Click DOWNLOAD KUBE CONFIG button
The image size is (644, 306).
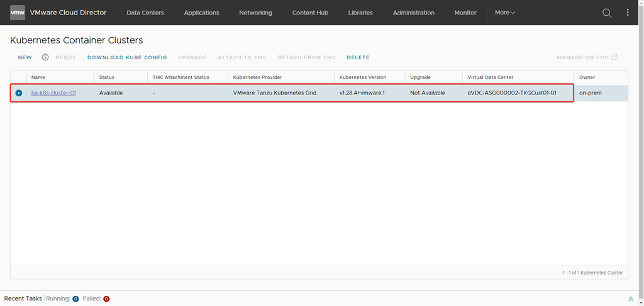point(127,57)
